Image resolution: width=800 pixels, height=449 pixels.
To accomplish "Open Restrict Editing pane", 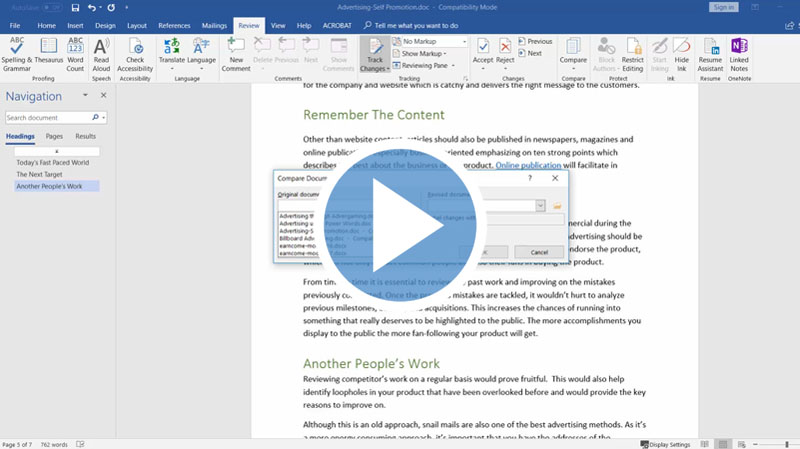I will 632,54.
